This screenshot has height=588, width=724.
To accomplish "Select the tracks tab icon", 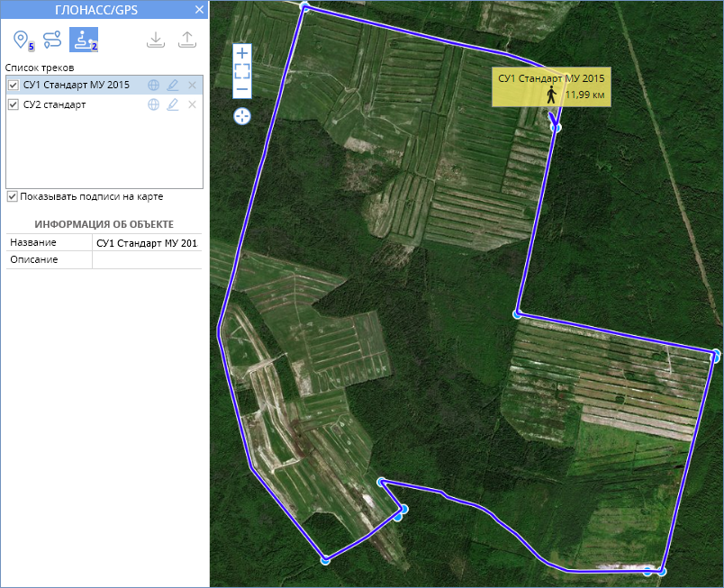I will click(x=84, y=40).
